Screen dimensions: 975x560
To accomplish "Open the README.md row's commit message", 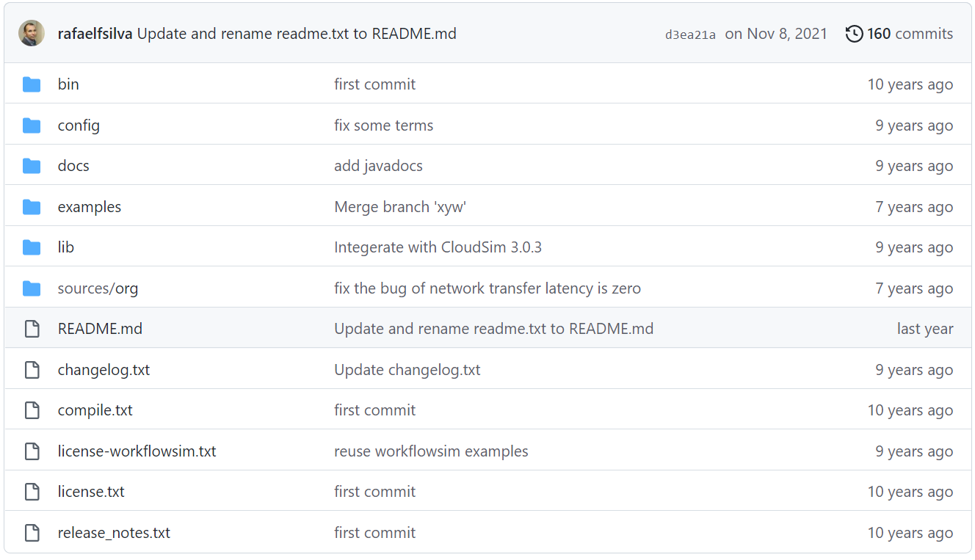I will point(494,329).
